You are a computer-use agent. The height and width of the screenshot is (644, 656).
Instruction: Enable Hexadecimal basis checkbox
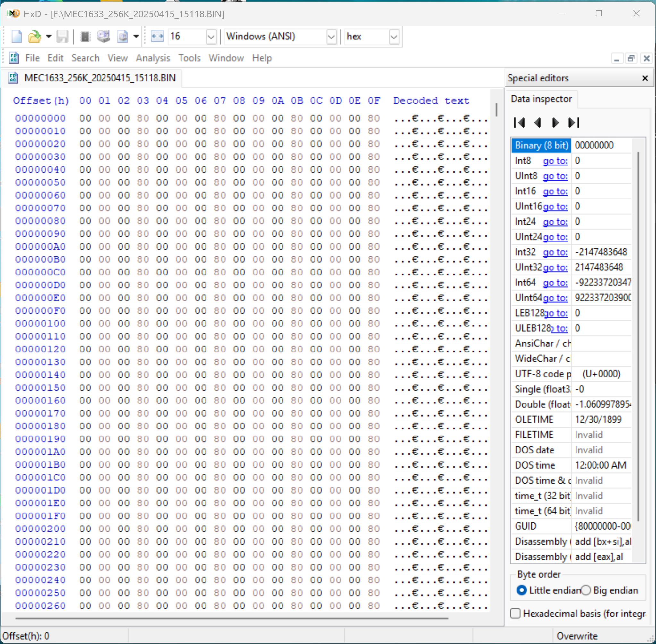point(515,613)
